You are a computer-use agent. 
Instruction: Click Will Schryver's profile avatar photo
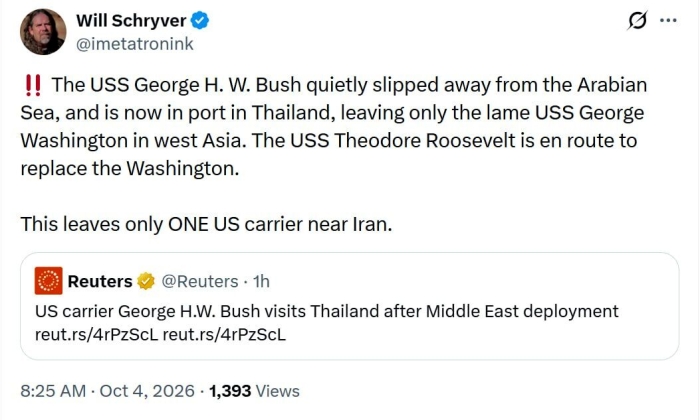43,32
